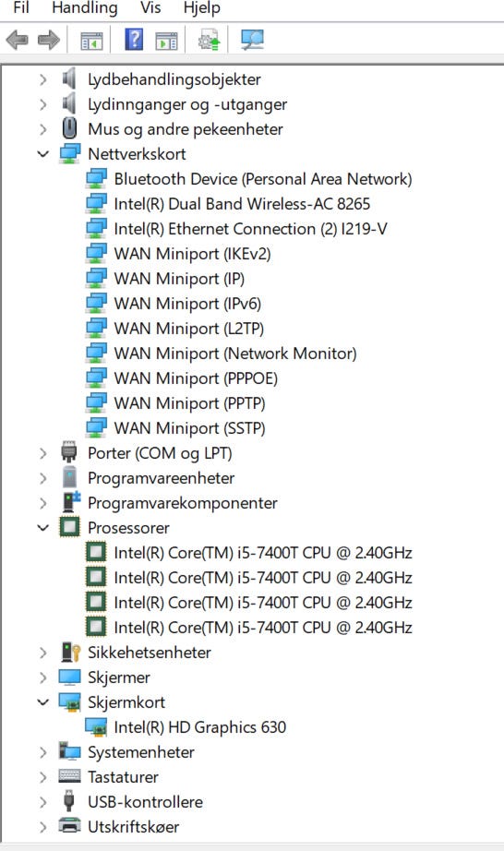
Task: Click the Update driver software toolbar icon
Action: [209, 41]
